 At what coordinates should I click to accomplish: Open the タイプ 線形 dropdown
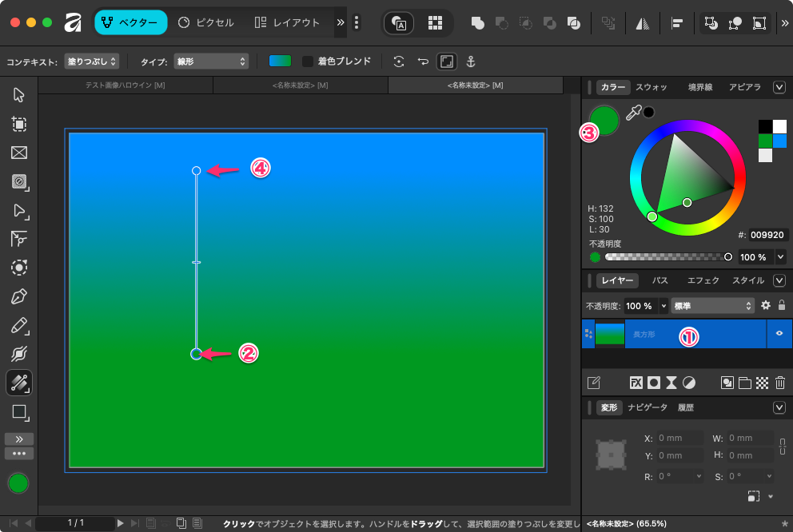(211, 62)
